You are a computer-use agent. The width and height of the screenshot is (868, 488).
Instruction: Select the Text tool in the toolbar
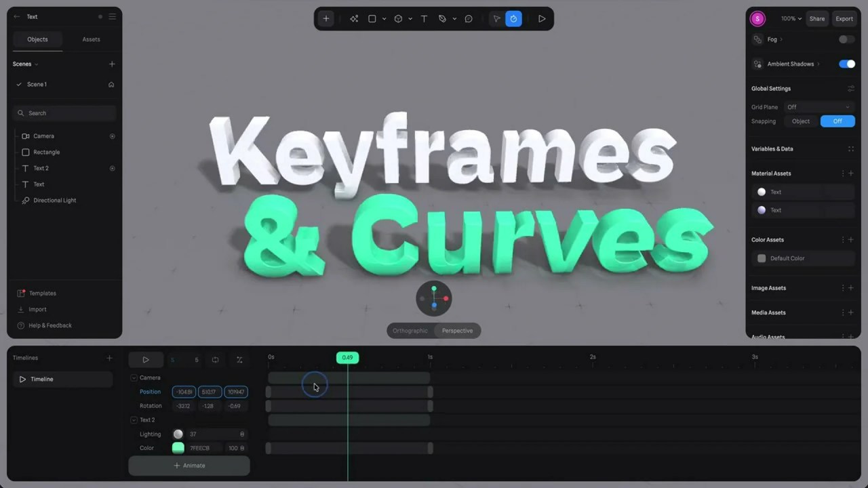[424, 18]
